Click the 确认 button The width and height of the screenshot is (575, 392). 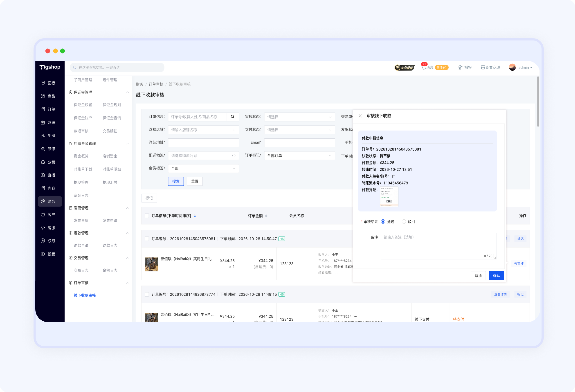pos(496,275)
